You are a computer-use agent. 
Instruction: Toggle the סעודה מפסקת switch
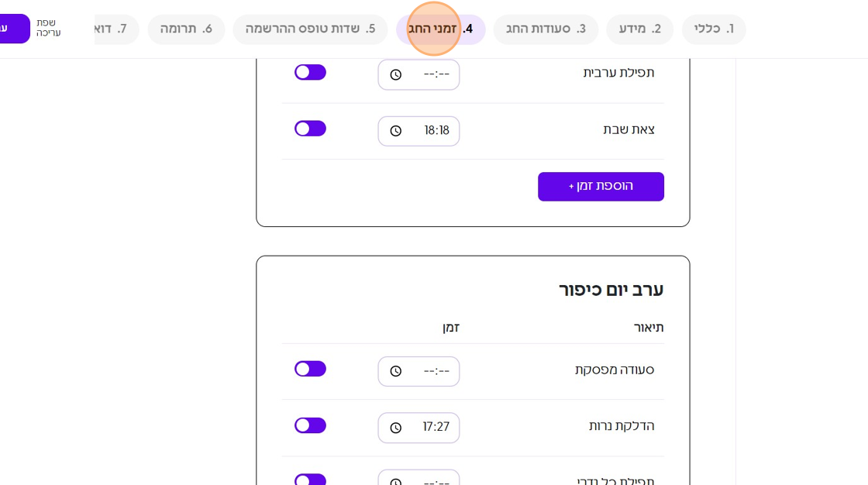point(310,369)
